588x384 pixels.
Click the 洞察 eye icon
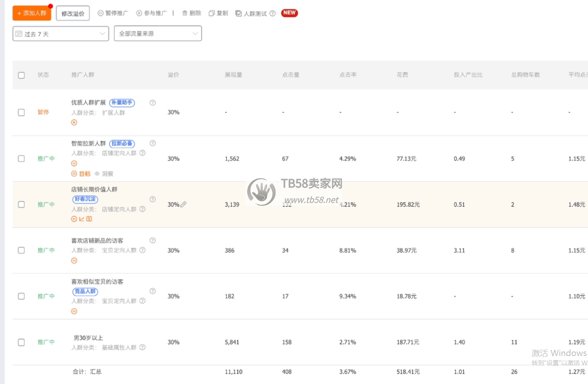coord(97,174)
